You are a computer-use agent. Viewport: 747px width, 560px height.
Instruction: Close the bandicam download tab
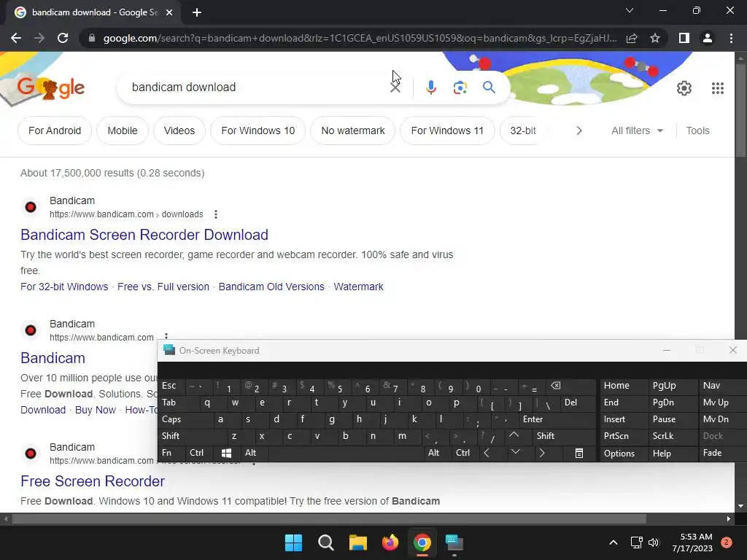coord(169,12)
